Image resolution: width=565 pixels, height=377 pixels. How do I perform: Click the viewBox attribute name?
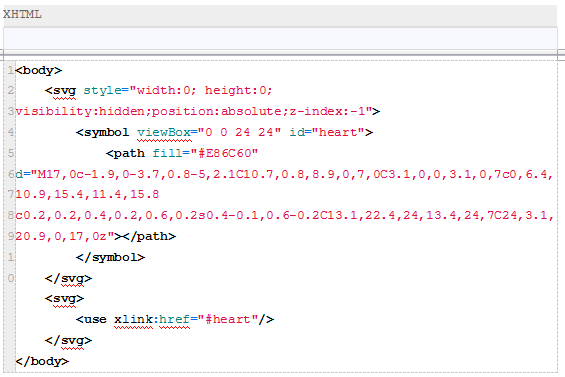click(164, 132)
